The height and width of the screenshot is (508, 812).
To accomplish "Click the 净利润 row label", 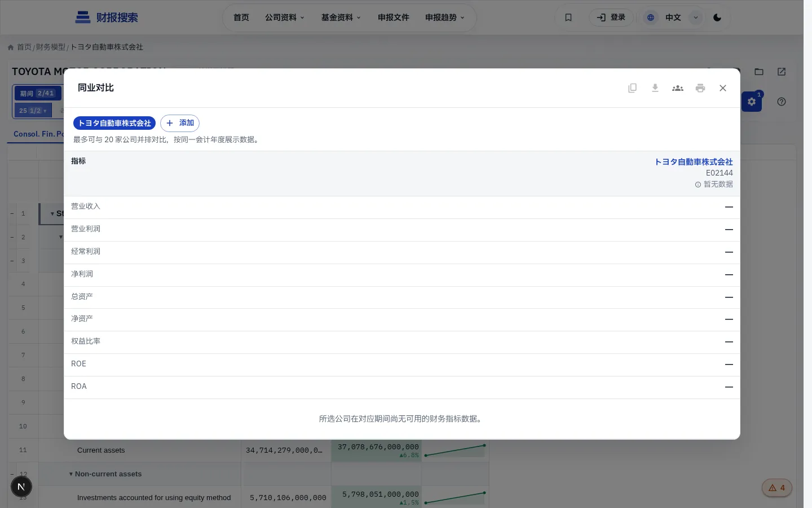I will (82, 274).
